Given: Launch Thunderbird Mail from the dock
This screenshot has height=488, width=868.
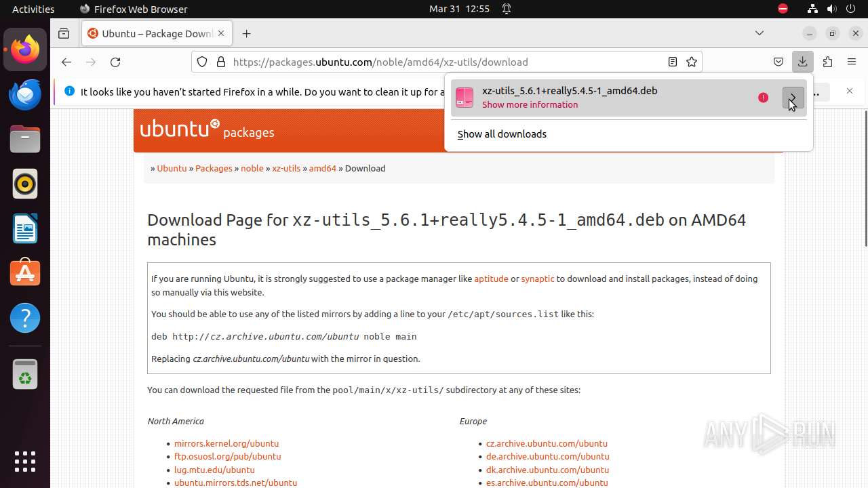Looking at the screenshot, I should (25, 94).
